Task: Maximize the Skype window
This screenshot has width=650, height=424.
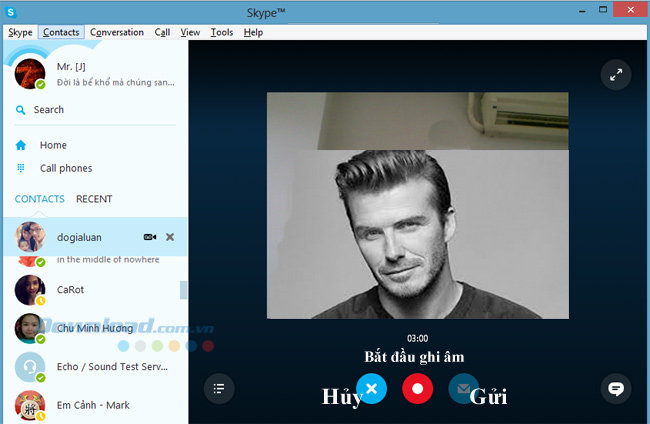Action: pyautogui.click(x=603, y=10)
